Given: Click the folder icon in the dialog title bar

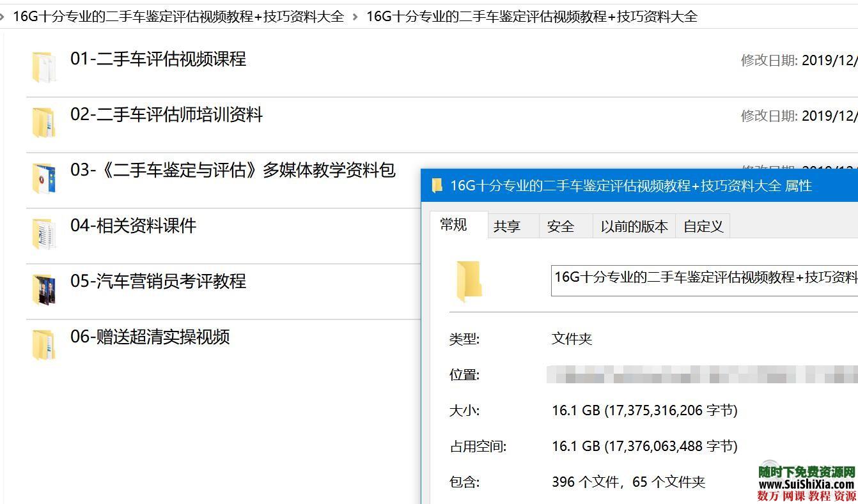Looking at the screenshot, I should (x=437, y=185).
